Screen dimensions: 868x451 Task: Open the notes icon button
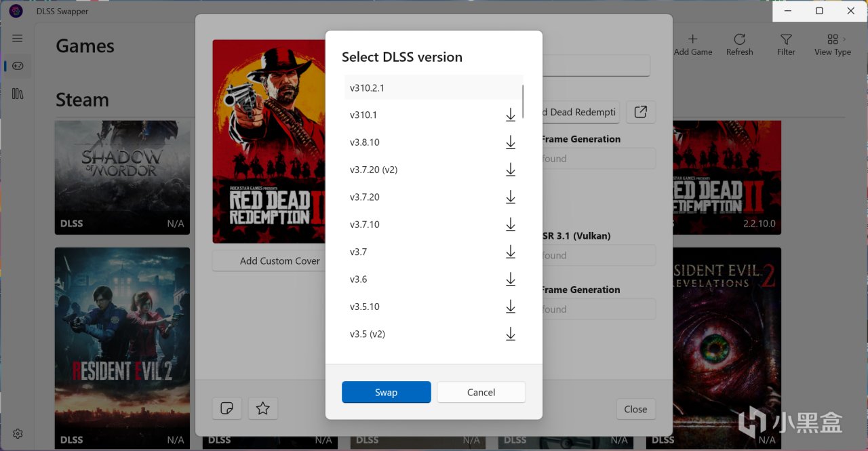pos(227,408)
